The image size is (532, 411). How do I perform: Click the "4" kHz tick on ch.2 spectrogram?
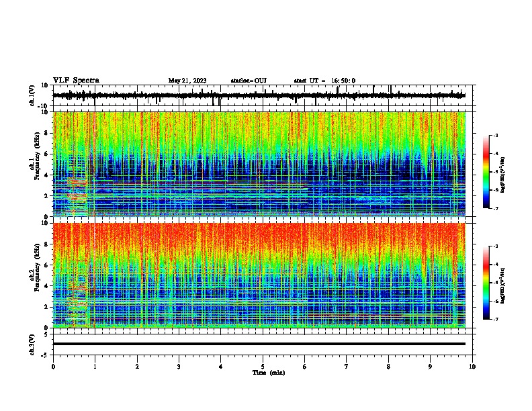(46, 286)
